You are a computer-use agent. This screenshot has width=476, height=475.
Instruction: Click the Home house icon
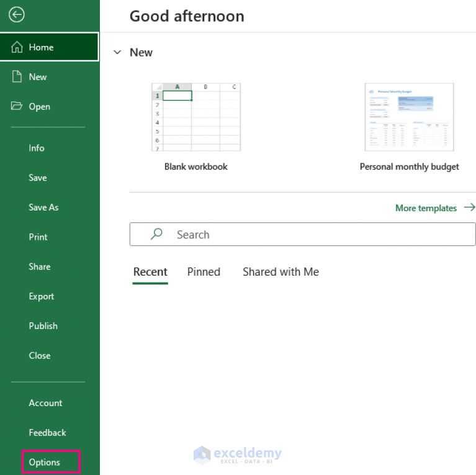(x=17, y=47)
